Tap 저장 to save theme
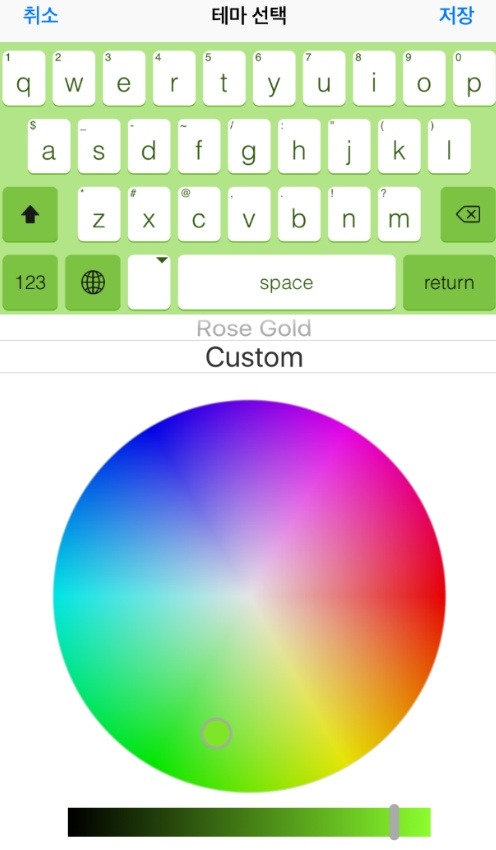 456,15
